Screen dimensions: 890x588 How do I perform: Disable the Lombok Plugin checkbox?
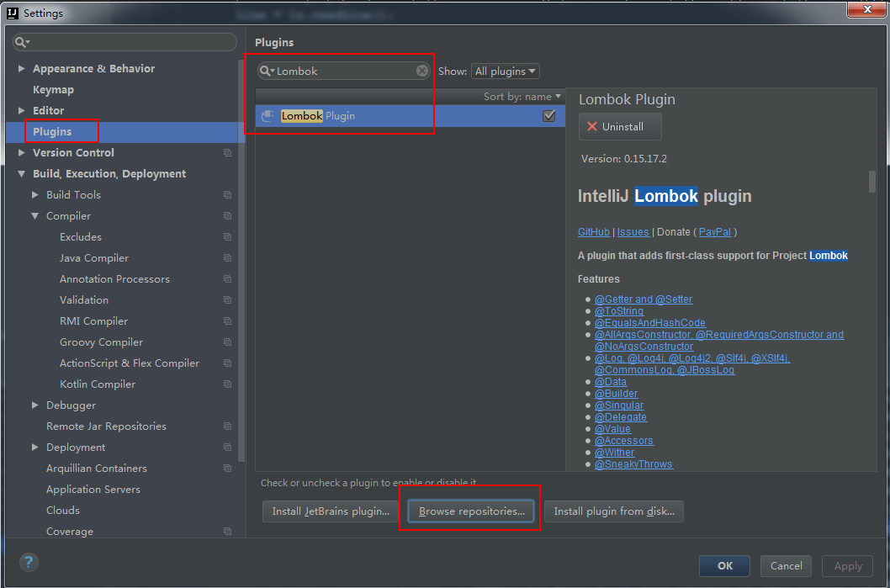point(549,116)
